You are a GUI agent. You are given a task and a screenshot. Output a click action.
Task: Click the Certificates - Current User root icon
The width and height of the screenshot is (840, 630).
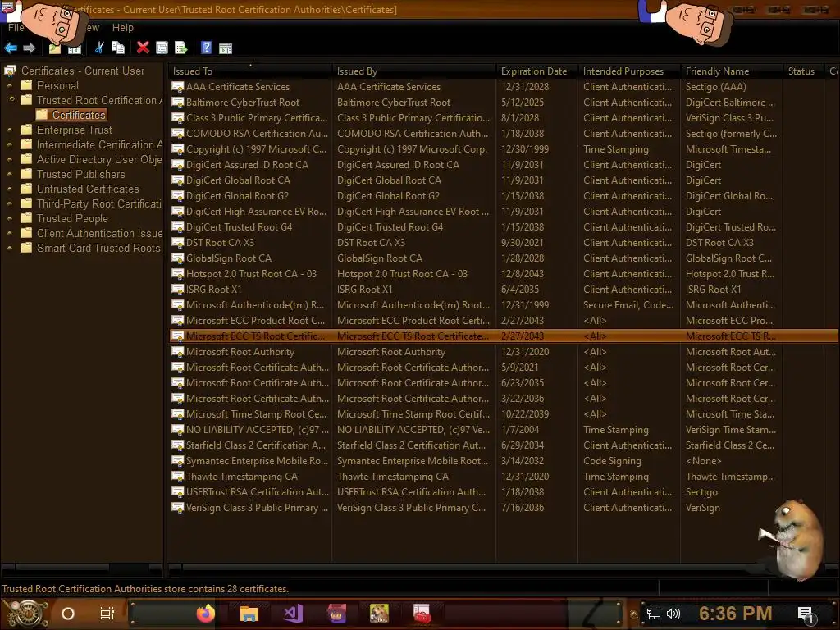10,71
